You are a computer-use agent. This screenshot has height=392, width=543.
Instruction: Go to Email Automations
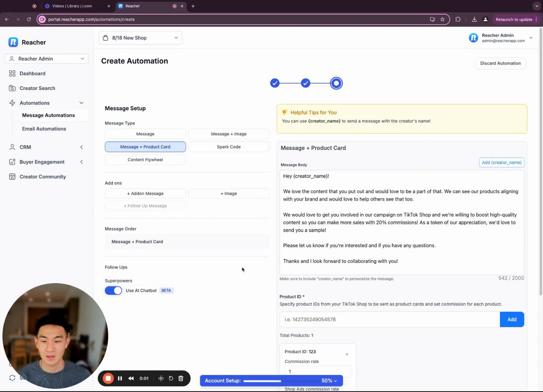pos(44,129)
